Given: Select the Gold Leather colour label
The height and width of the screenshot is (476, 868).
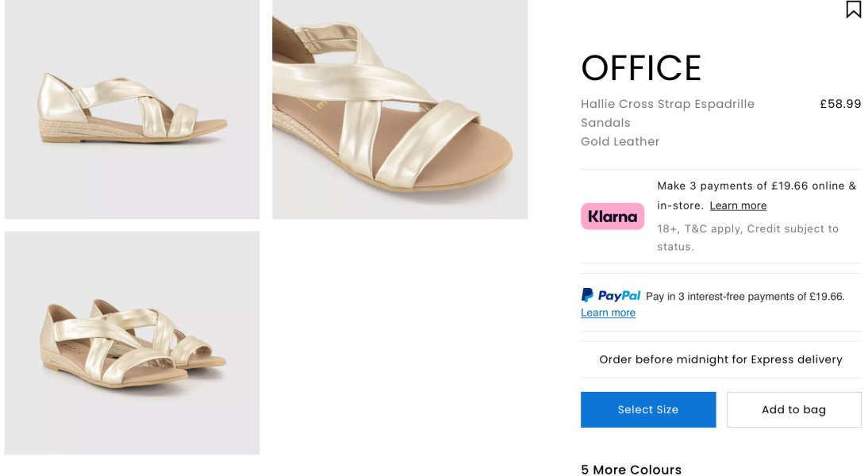Looking at the screenshot, I should click(x=620, y=141).
